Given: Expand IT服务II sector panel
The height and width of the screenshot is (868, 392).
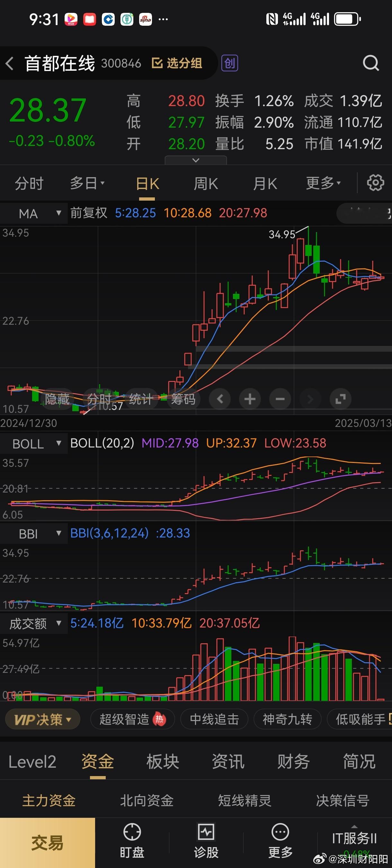Looking at the screenshot, I should (x=354, y=838).
